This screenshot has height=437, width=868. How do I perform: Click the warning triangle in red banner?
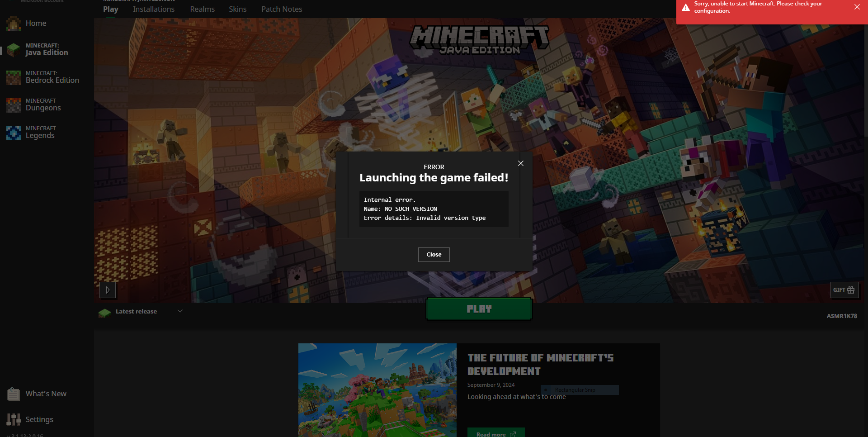686,7
